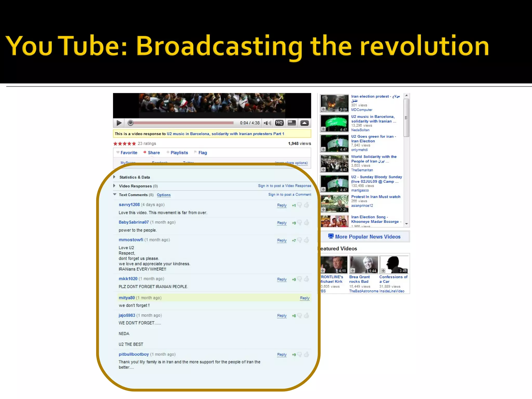Open Protest In Iran Must watch thumbnail
Viewport: 532px width, 399px height.
click(334, 203)
